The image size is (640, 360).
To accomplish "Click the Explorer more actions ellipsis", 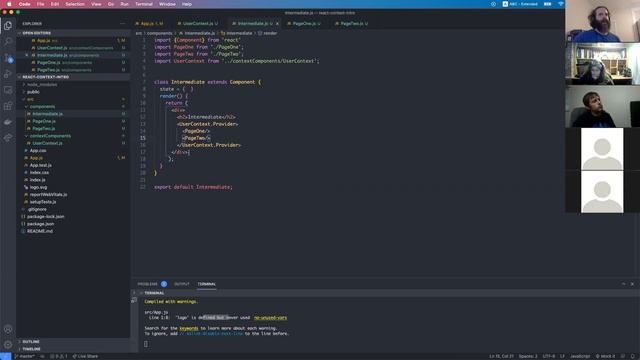I will pos(122,24).
